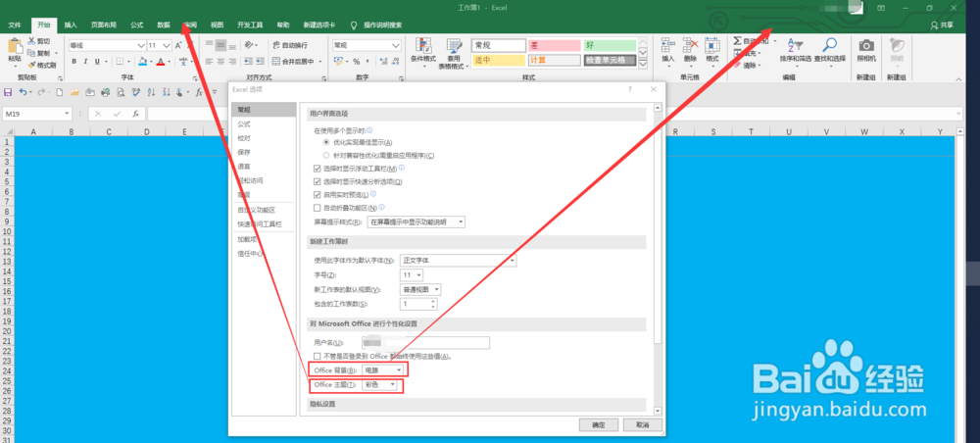Toggle Italic formatting in the ribbon
The image size is (980, 443).
pyautogui.click(x=85, y=62)
